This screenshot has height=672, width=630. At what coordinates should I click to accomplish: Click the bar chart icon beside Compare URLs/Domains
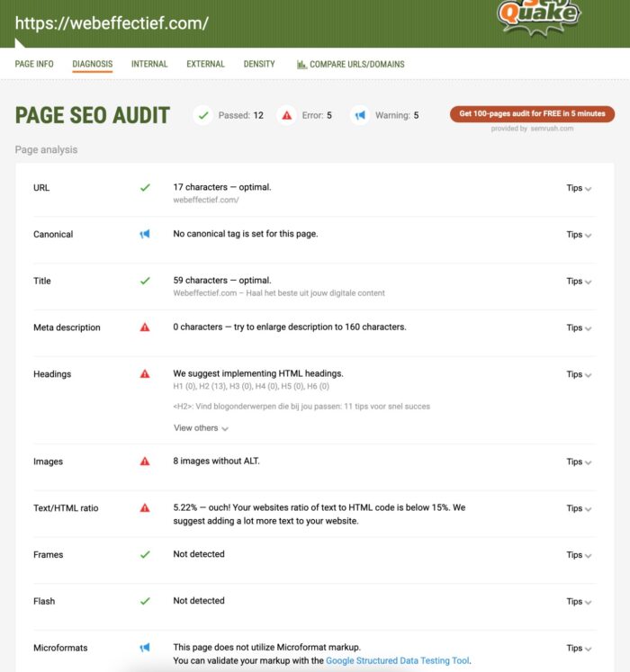pyautogui.click(x=301, y=65)
